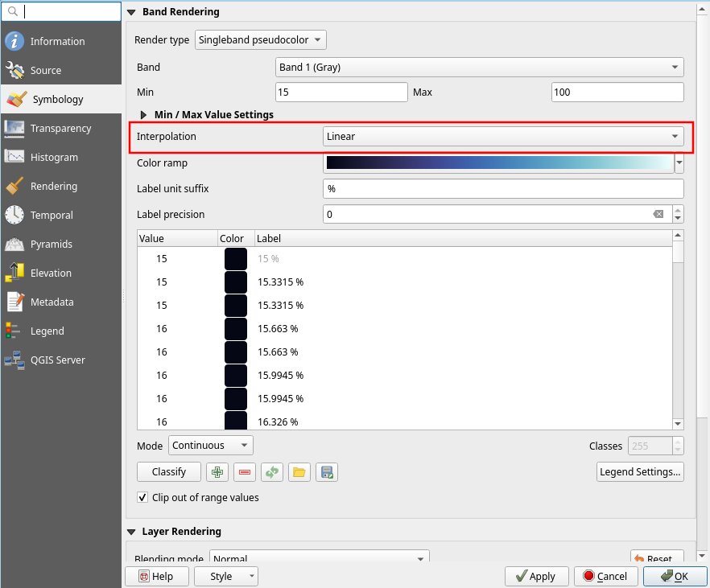Click the Reset button
This screenshot has height=588, width=710.
pyautogui.click(x=657, y=557)
